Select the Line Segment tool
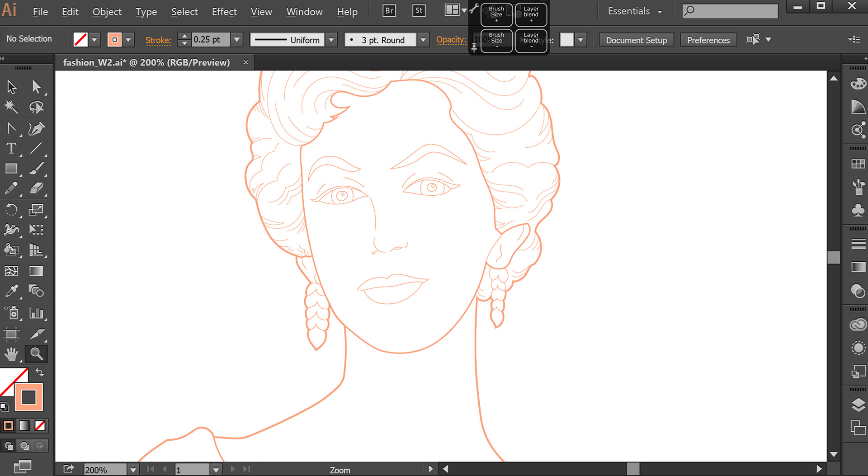The height and width of the screenshot is (476, 868). 36,148
